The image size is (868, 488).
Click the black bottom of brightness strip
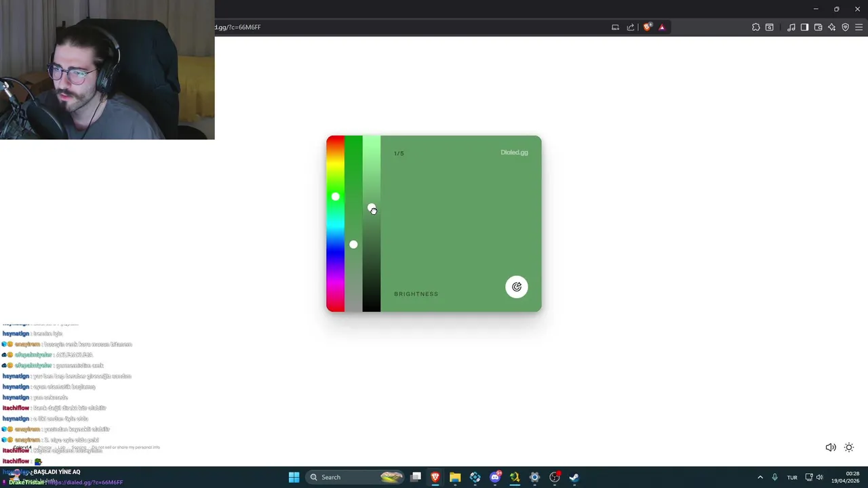point(371,306)
